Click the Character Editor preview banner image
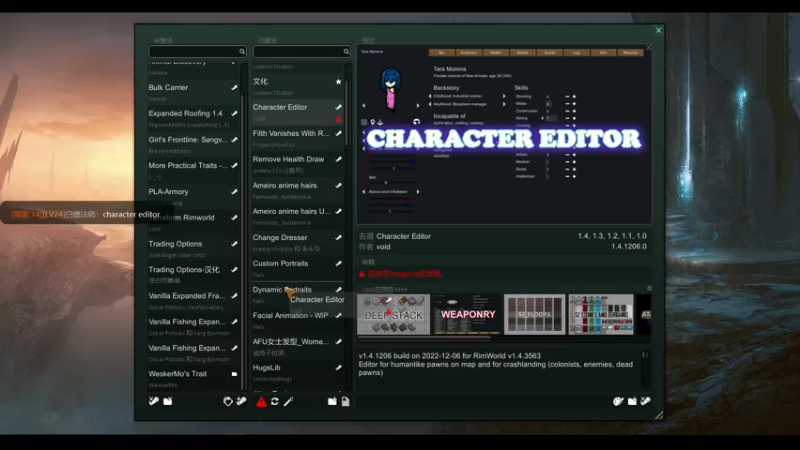Image resolution: width=800 pixels, height=450 pixels. pyautogui.click(x=504, y=135)
